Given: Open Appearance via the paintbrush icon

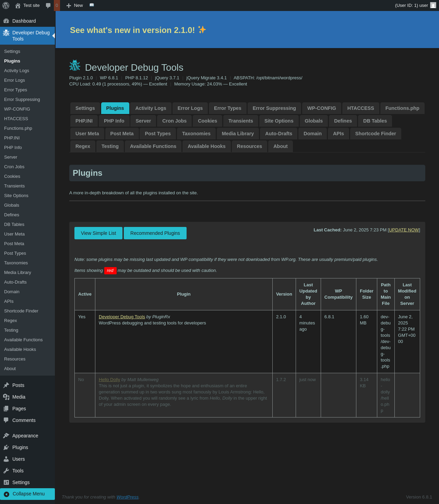Looking at the screenshot, I should point(6,436).
